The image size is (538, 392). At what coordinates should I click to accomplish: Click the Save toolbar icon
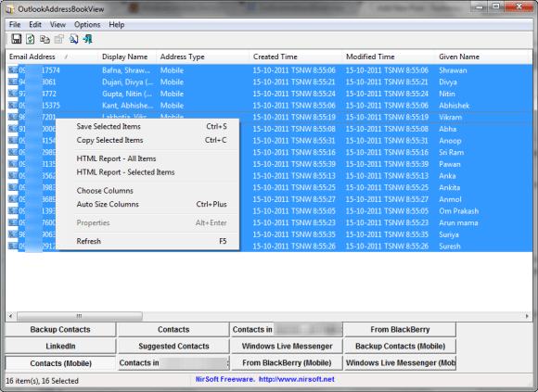pyautogui.click(x=16, y=39)
